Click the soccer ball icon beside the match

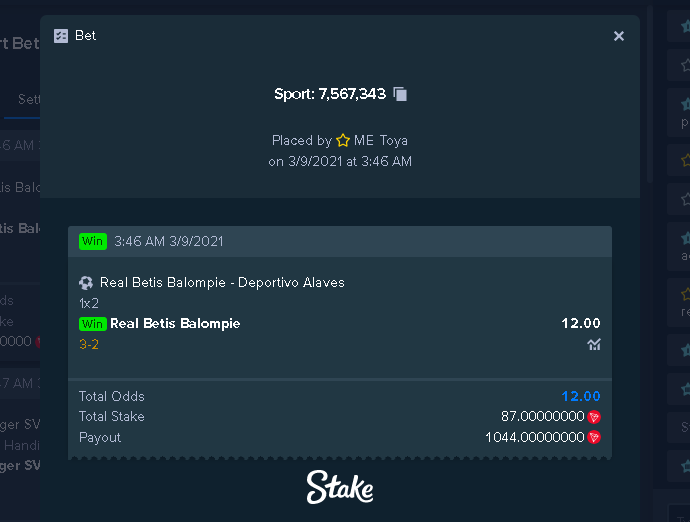(86, 283)
